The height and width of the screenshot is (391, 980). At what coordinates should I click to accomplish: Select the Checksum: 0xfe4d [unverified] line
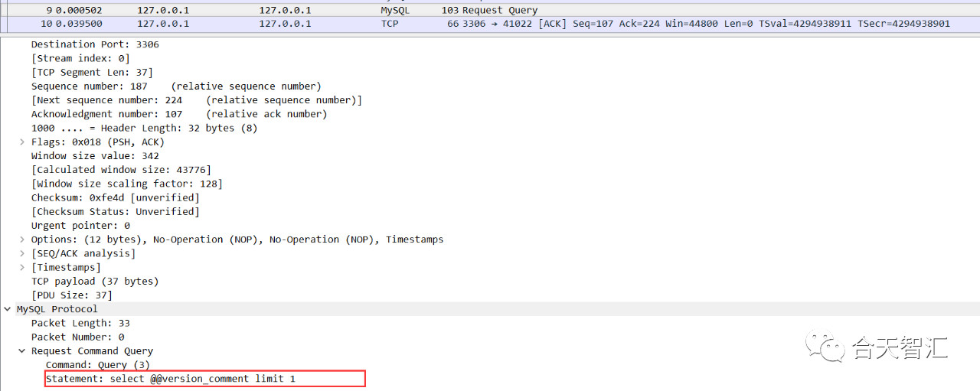[115, 197]
